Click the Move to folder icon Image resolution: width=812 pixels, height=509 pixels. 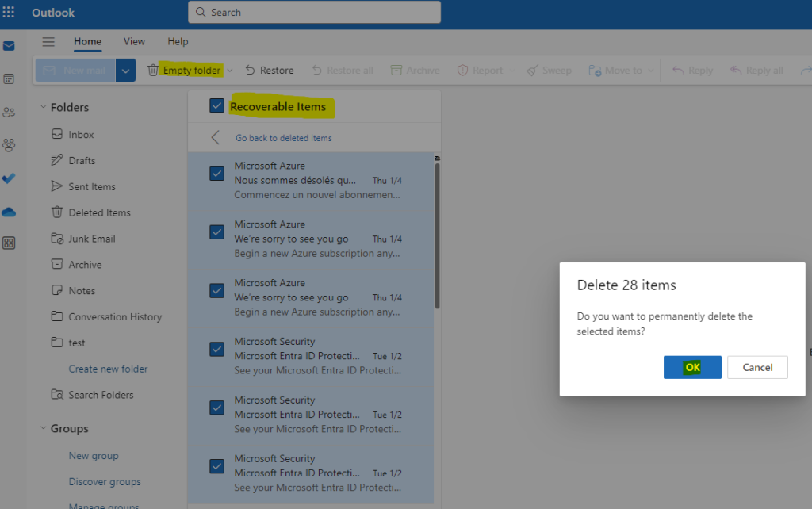tap(595, 70)
